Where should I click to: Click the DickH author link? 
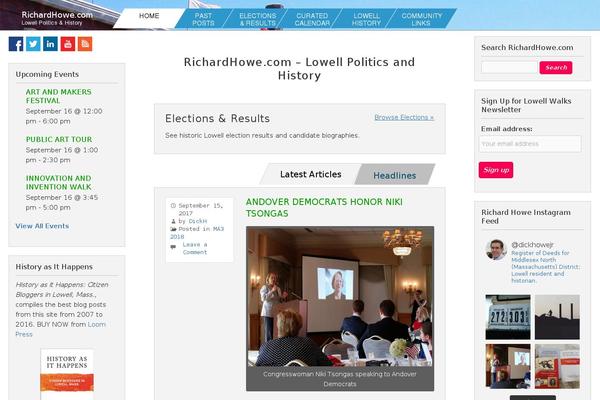coord(197,221)
